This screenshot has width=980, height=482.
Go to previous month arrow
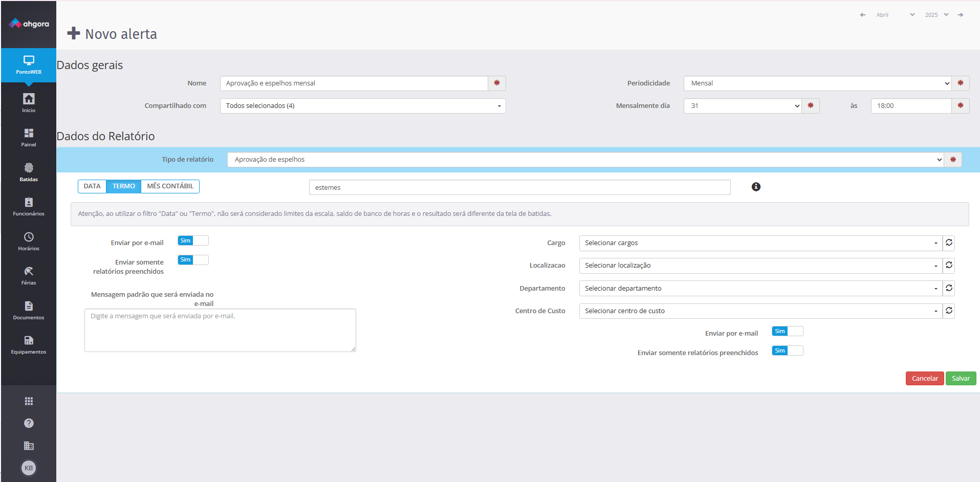pyautogui.click(x=863, y=15)
